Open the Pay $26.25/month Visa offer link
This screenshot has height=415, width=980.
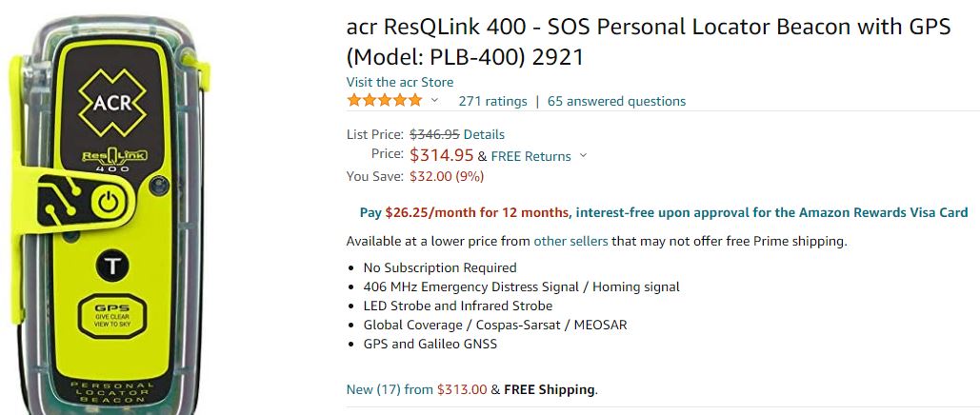point(663,212)
